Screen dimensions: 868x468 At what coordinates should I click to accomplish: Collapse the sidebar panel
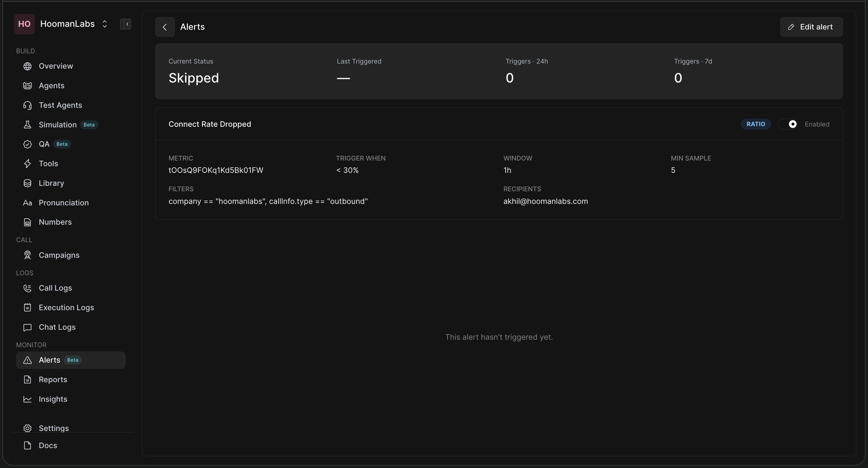click(126, 24)
